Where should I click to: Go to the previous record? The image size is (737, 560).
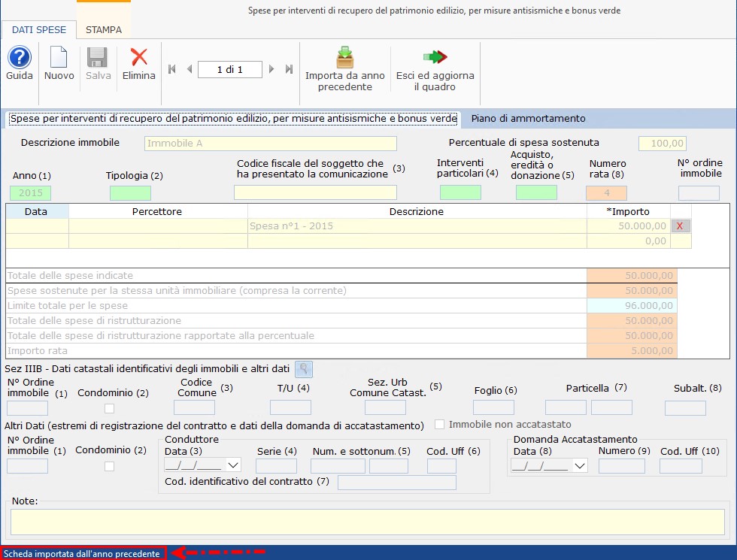click(190, 69)
